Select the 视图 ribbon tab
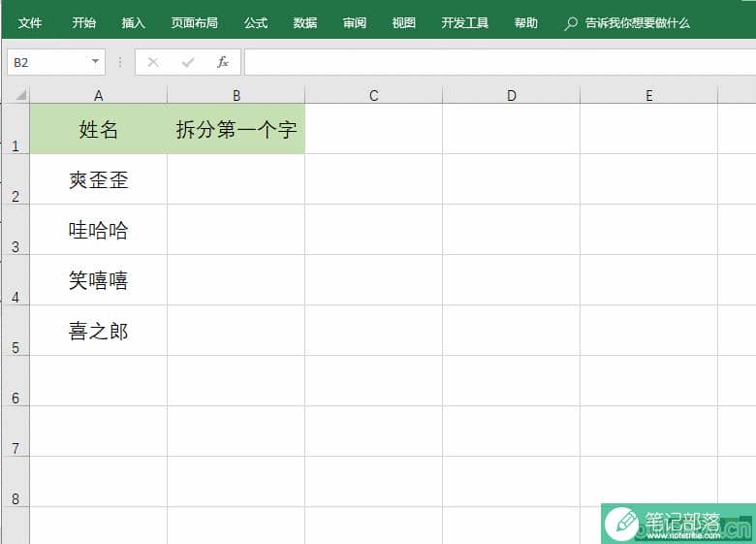Screen dimensions: 756x544 click(403, 22)
